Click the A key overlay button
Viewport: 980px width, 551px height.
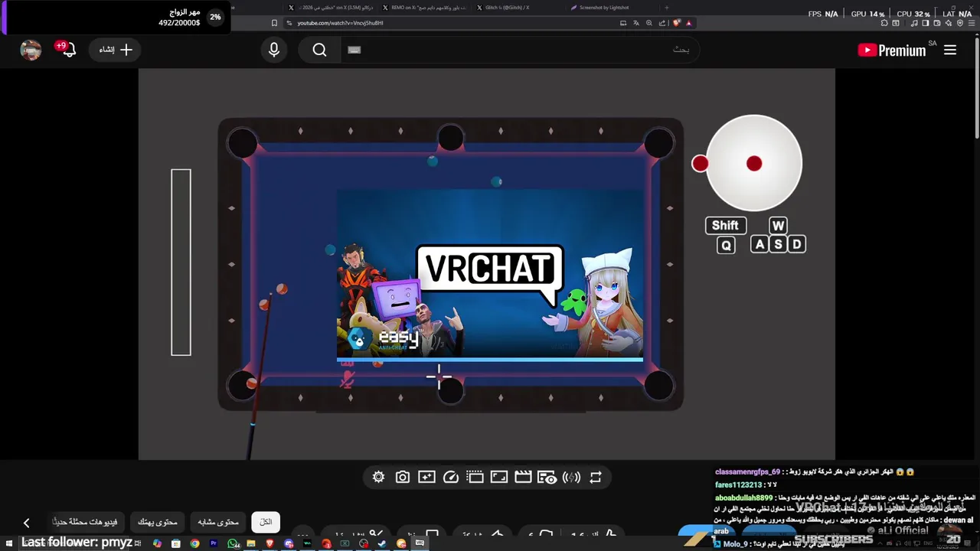(759, 244)
